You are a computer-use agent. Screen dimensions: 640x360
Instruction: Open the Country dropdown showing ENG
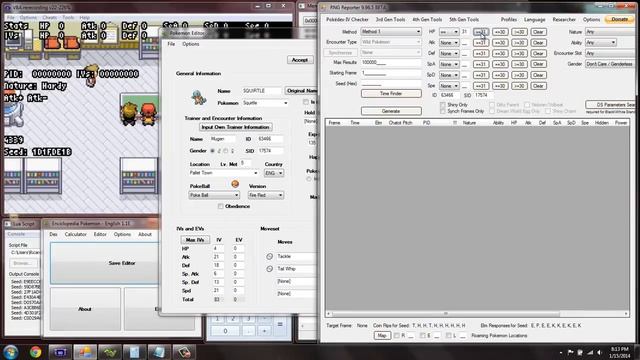(274, 173)
